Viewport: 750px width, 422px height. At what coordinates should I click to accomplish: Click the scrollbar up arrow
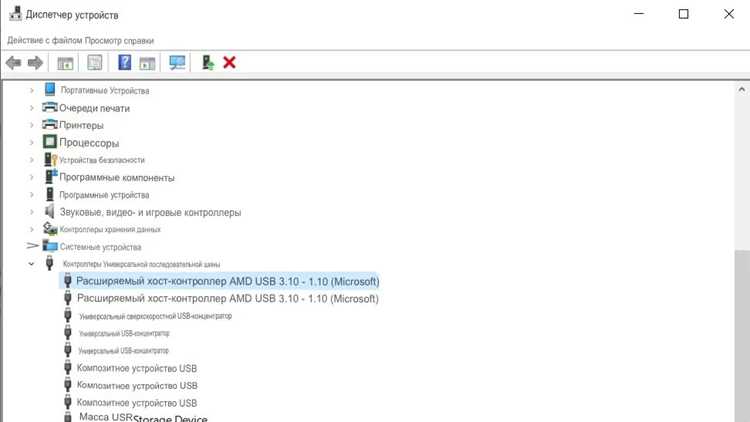tap(741, 89)
